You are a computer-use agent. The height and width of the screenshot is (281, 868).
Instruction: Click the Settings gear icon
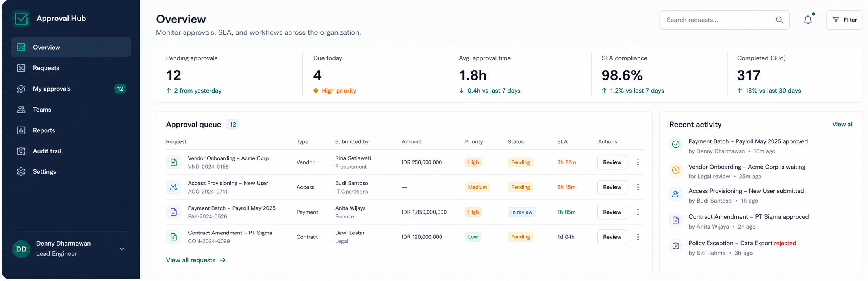click(x=21, y=172)
